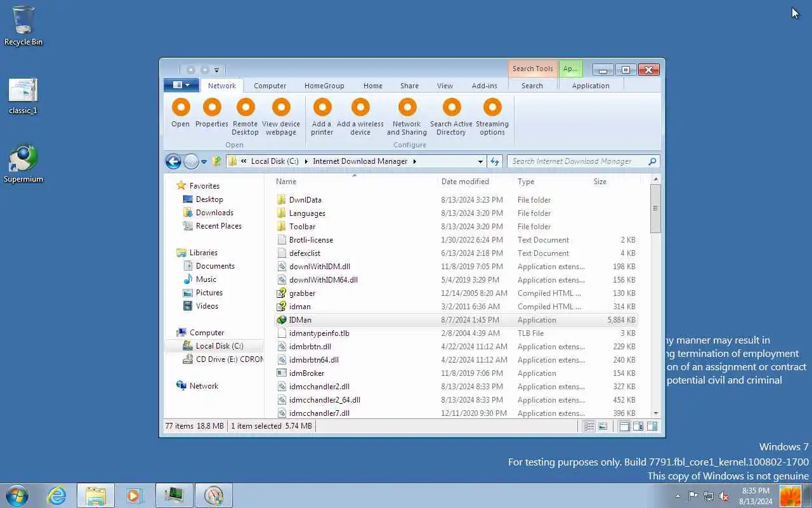Expand the breadcrumb arrow after Local Disk (C:)
The image size is (812, 508).
[305, 161]
